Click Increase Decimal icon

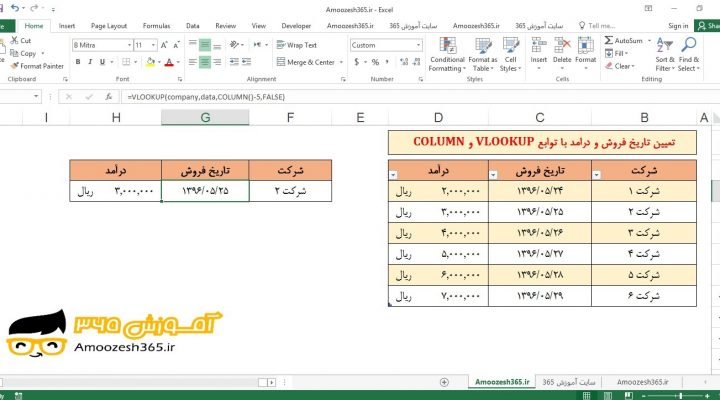click(404, 62)
